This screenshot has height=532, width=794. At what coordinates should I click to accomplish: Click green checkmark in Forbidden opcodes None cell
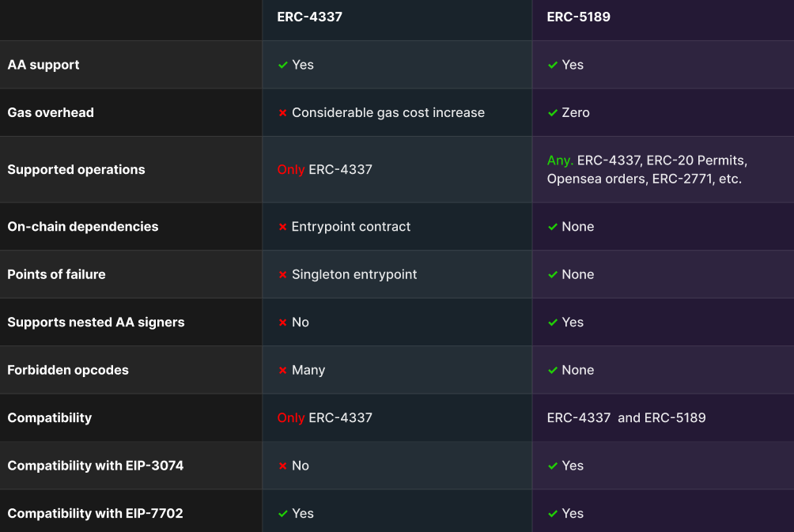[553, 371]
